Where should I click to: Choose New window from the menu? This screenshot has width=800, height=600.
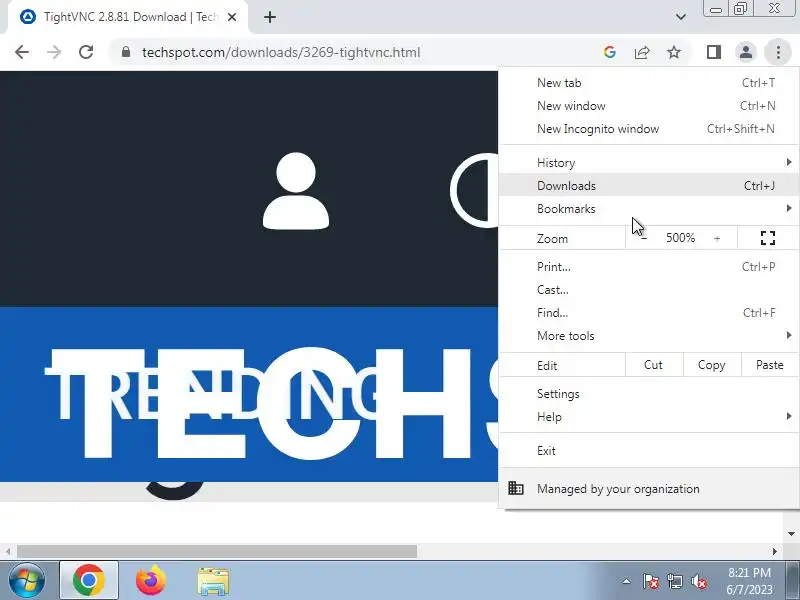(x=648, y=106)
